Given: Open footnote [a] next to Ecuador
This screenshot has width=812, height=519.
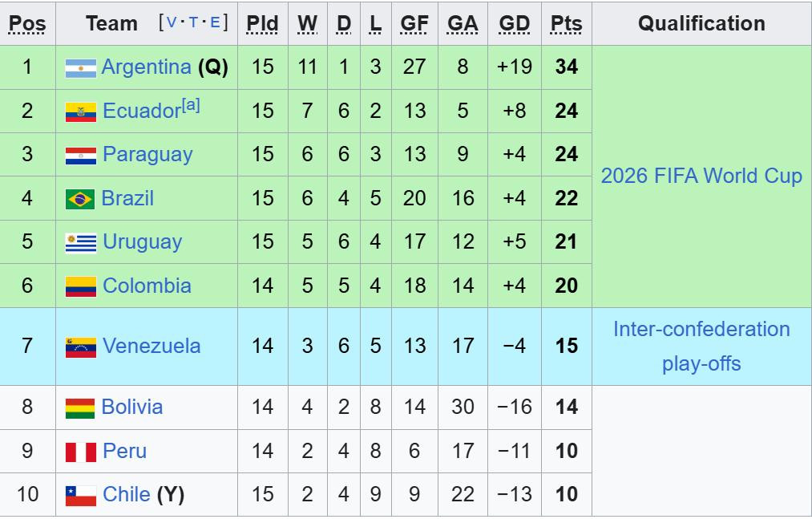Looking at the screenshot, I should pyautogui.click(x=191, y=105).
